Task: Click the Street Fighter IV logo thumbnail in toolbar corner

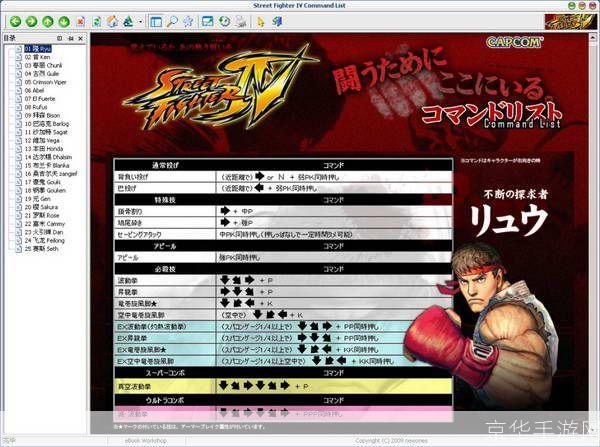Action: pos(571,21)
